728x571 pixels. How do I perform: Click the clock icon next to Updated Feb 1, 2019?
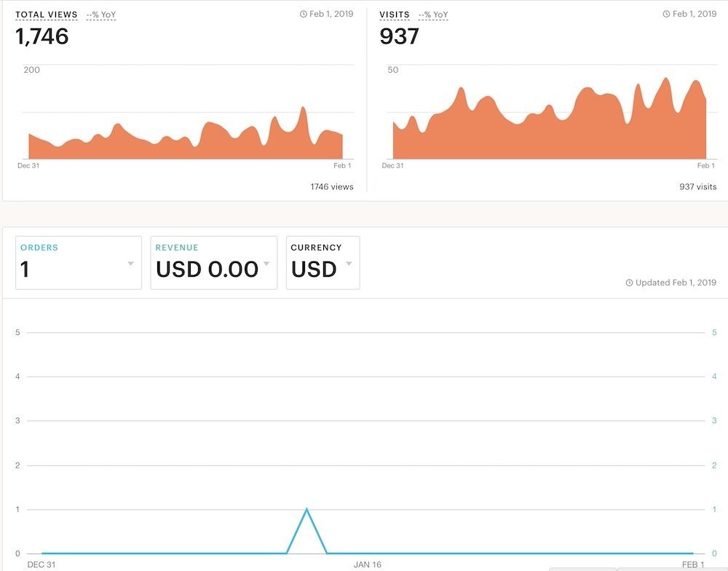[629, 283]
